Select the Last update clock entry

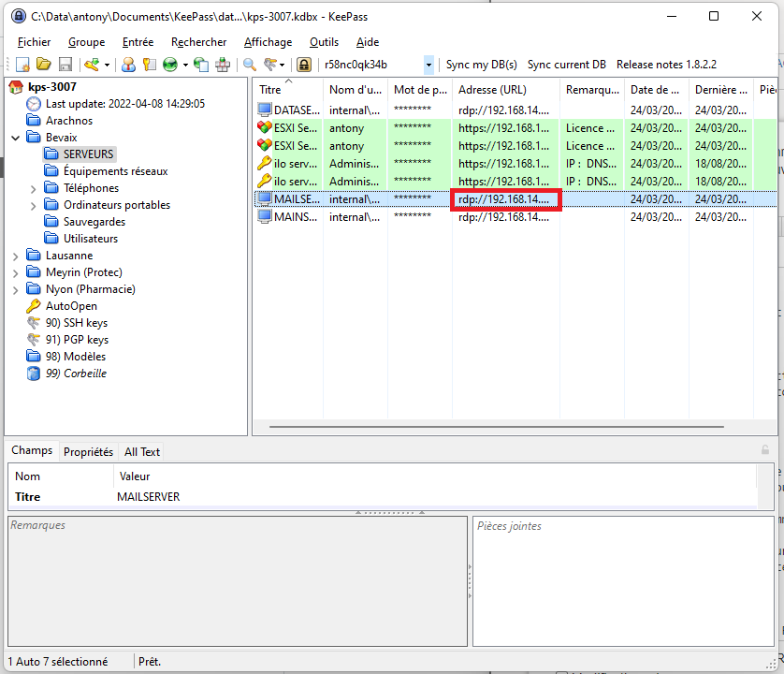(x=125, y=104)
